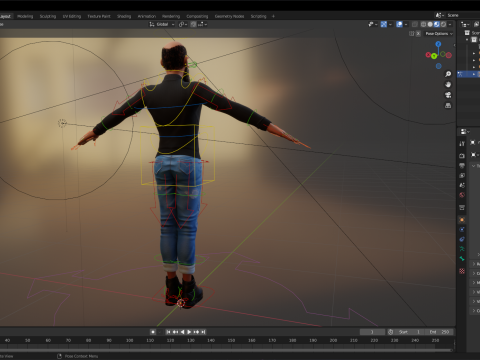Viewport: 480px width, 360px height.
Task: Expand Pose Options popover
Action: [x=439, y=34]
